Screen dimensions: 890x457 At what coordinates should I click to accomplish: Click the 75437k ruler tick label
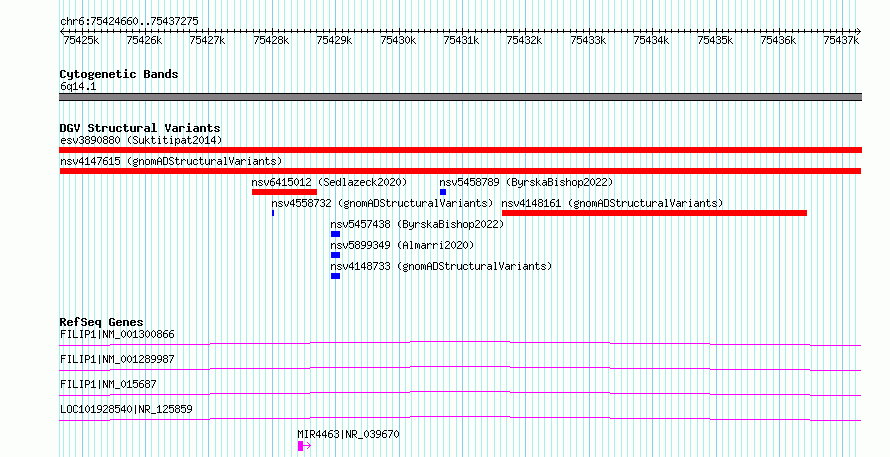842,40
